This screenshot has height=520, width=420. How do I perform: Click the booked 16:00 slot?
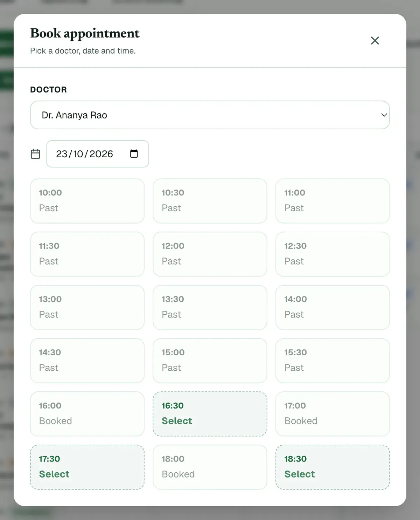click(x=87, y=414)
